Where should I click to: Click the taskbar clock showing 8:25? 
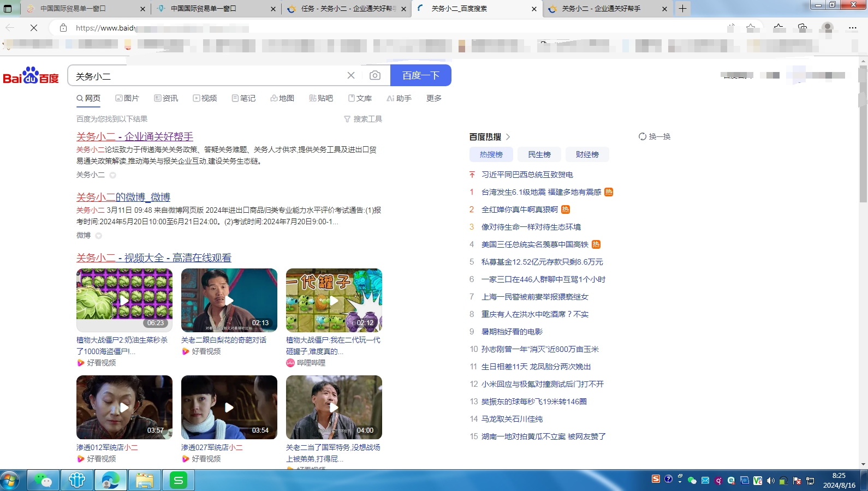pyautogui.click(x=839, y=480)
